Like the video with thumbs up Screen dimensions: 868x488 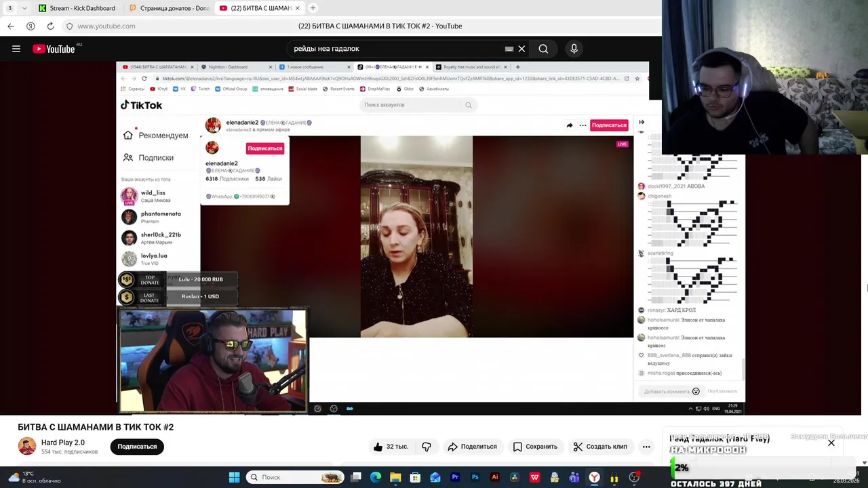coord(390,447)
